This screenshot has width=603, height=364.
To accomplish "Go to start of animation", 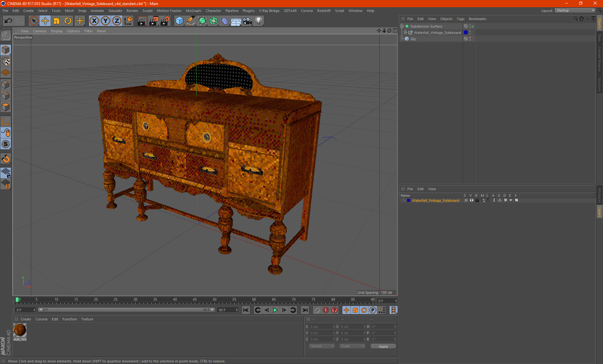I will (246, 310).
